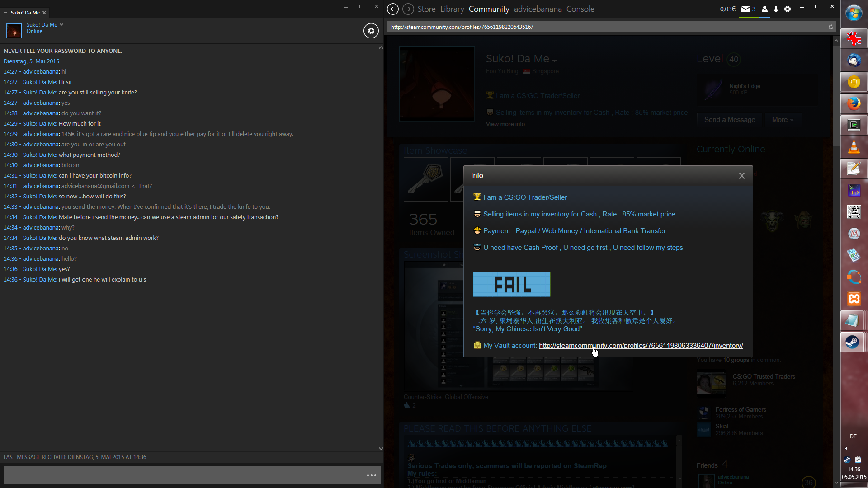The height and width of the screenshot is (488, 868).
Task: Open the three-dots menu in chat input
Action: coord(371,475)
